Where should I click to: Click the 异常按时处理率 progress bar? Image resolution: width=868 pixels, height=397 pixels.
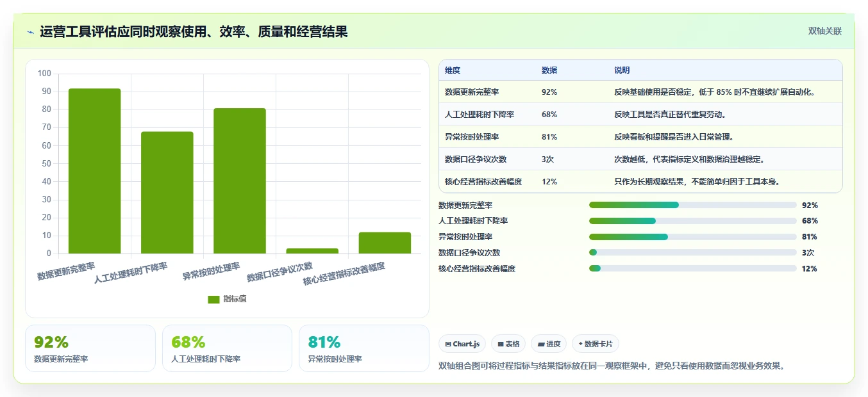click(x=692, y=237)
